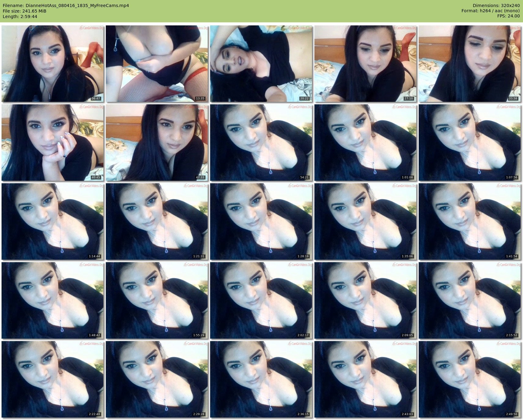Open the frame marked 47:33
This screenshot has width=523, height=420.
157,142
